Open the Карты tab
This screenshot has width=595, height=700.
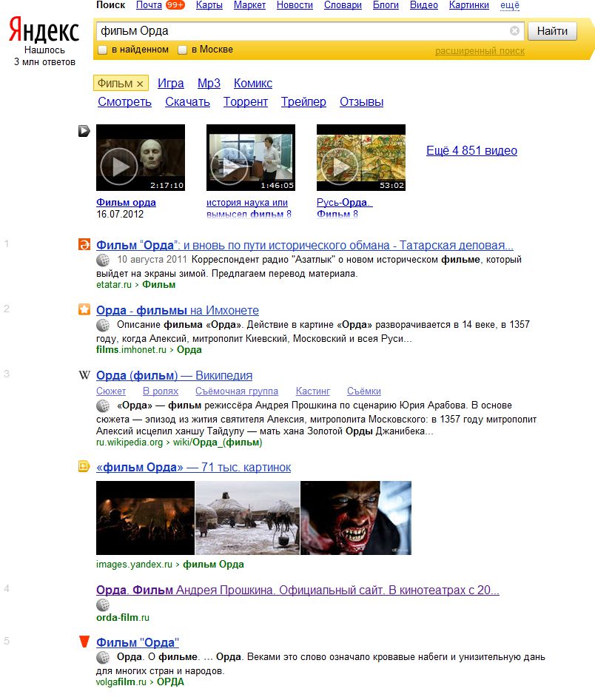(x=209, y=5)
